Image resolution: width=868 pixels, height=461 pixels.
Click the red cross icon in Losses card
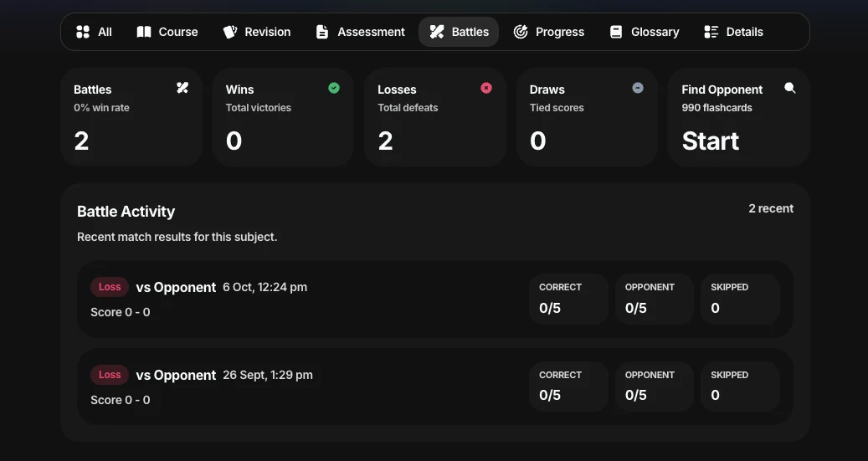click(486, 88)
